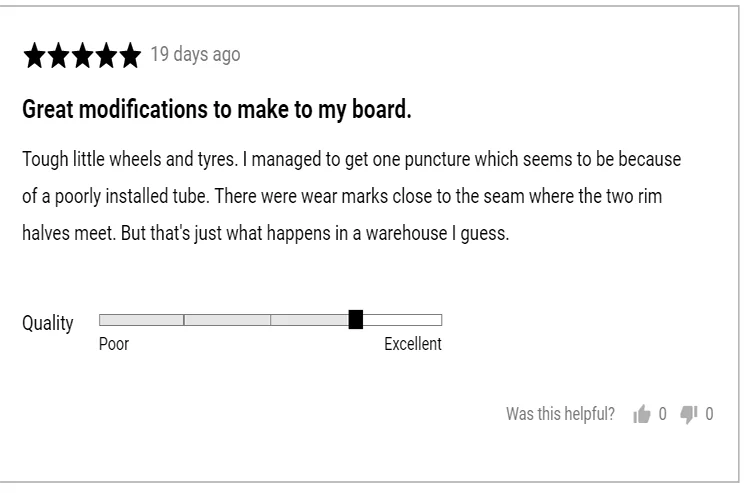750x493 pixels.
Task: Click the third segment of the Quality bar
Action: coord(309,320)
